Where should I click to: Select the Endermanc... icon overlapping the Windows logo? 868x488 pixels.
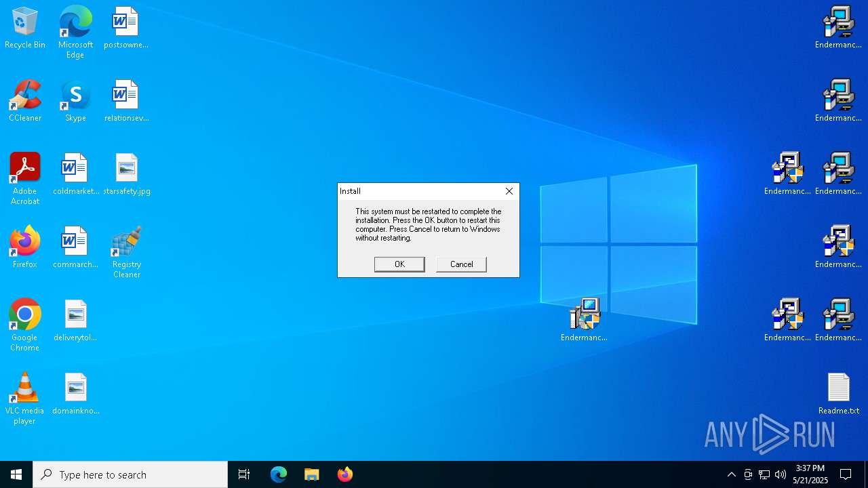click(x=584, y=320)
